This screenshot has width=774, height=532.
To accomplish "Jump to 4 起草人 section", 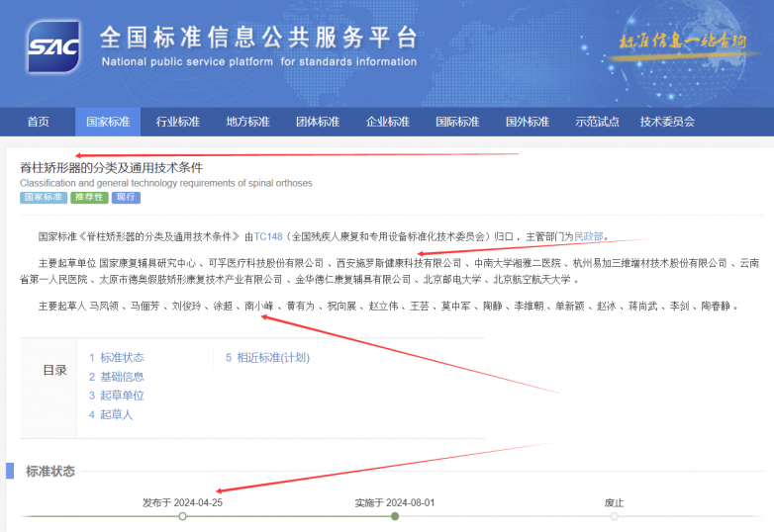I will pyautogui.click(x=111, y=414).
